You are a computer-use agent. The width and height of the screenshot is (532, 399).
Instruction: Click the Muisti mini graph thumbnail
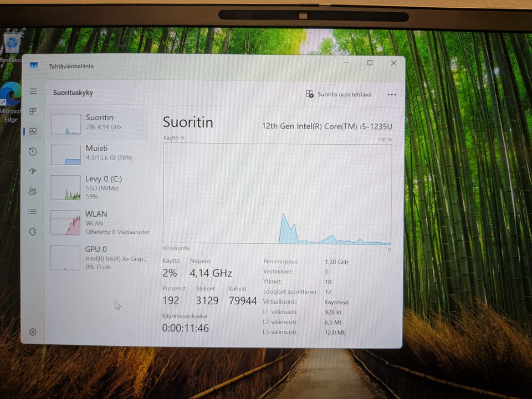click(x=66, y=155)
